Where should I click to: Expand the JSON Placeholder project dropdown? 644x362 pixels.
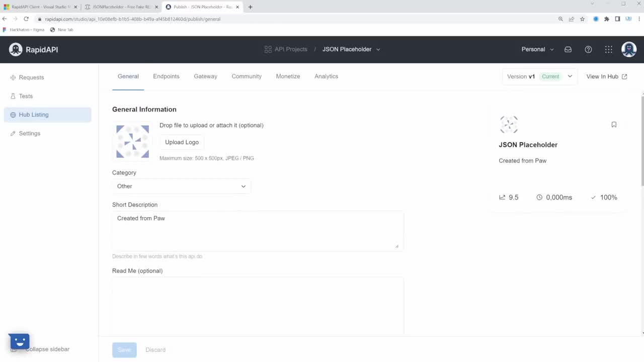(x=351, y=49)
